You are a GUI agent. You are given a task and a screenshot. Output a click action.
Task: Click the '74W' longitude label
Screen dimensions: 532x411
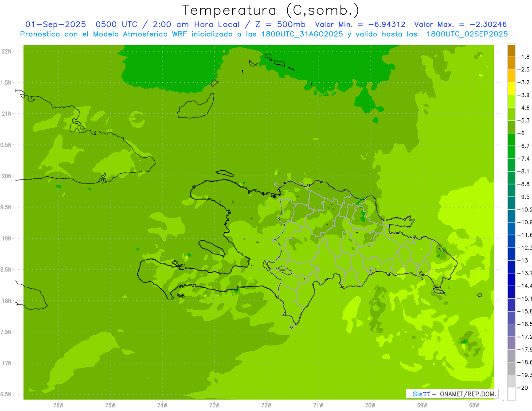(x=162, y=405)
